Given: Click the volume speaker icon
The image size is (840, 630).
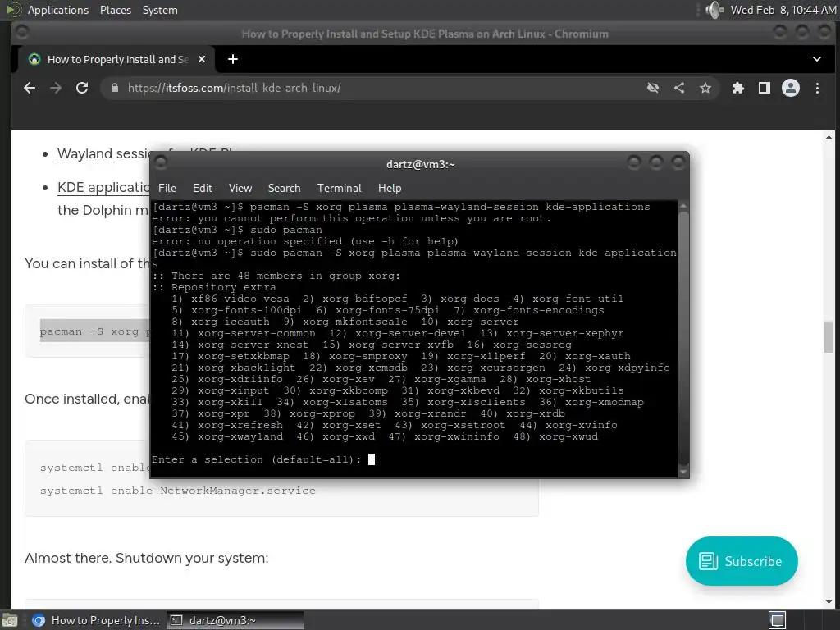Looking at the screenshot, I should pos(714,10).
